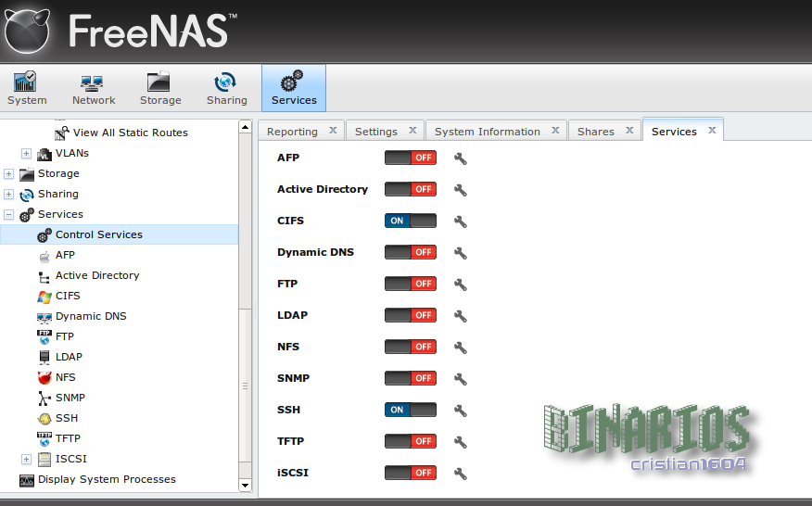Click the Network toolbar icon
This screenshot has height=506, width=812.
click(x=94, y=88)
